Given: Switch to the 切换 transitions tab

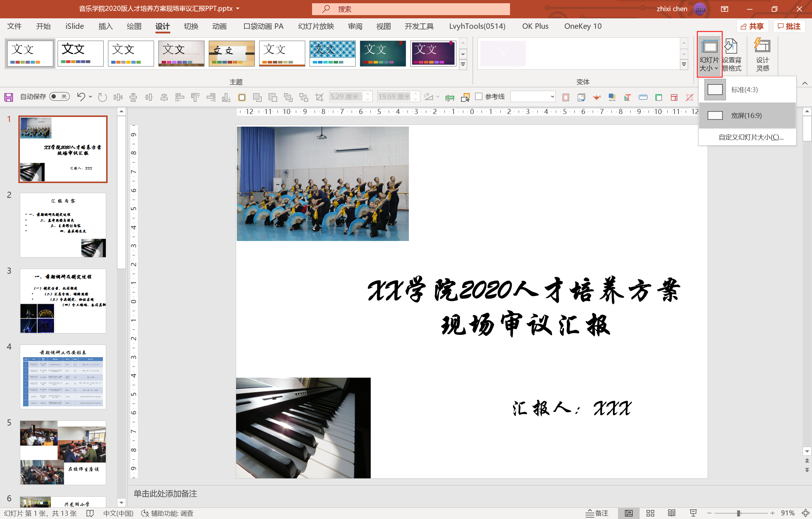Looking at the screenshot, I should pos(191,26).
